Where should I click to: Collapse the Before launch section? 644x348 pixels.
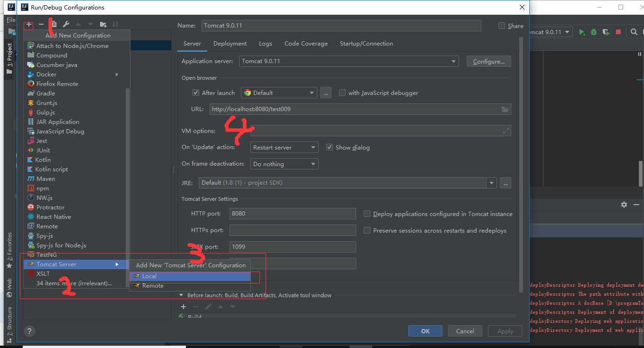coord(182,295)
